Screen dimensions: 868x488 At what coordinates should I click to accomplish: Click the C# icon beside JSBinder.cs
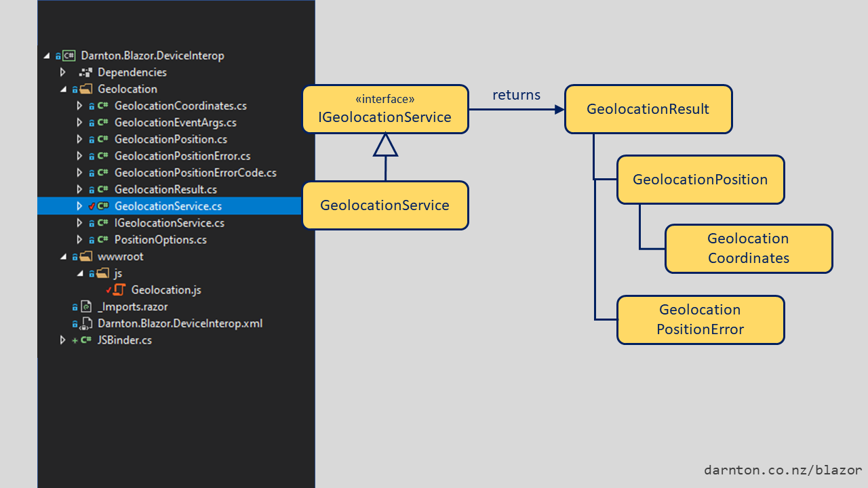(x=86, y=340)
